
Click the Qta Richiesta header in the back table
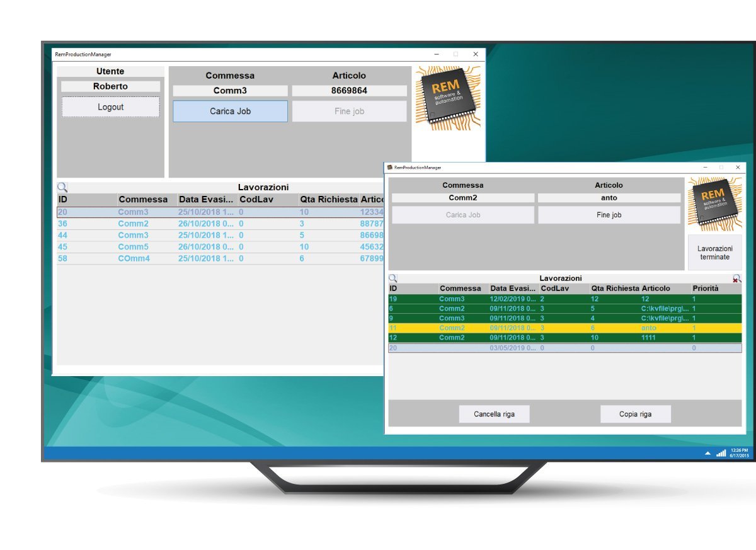tap(328, 200)
